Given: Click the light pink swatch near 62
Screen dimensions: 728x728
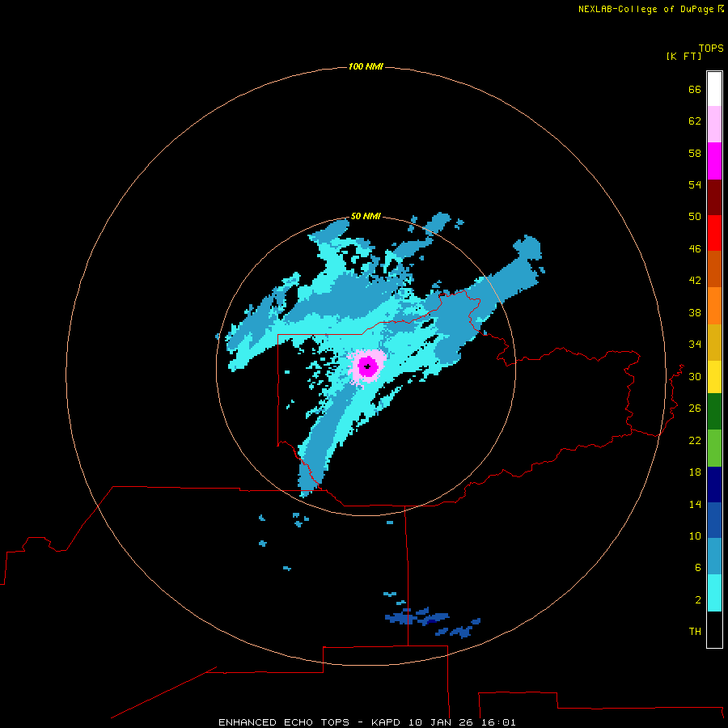Looking at the screenshot, I should [714, 125].
